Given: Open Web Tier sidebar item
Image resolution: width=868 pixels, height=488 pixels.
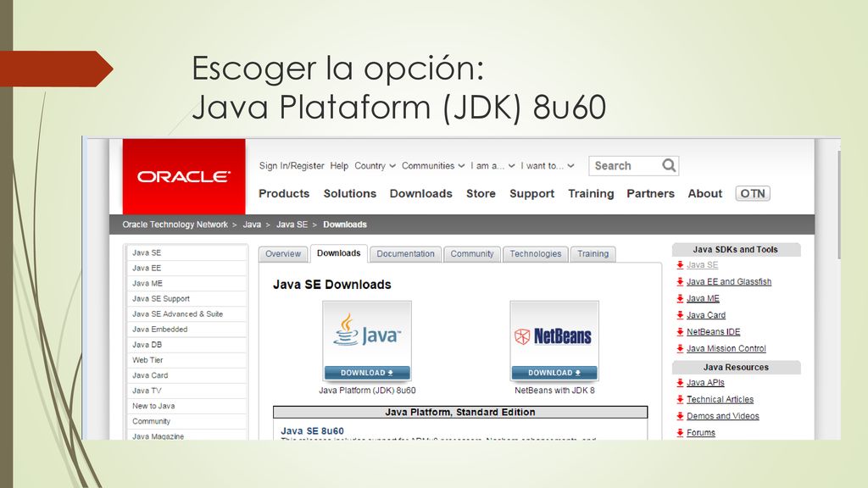Looking at the screenshot, I should click(186, 359).
